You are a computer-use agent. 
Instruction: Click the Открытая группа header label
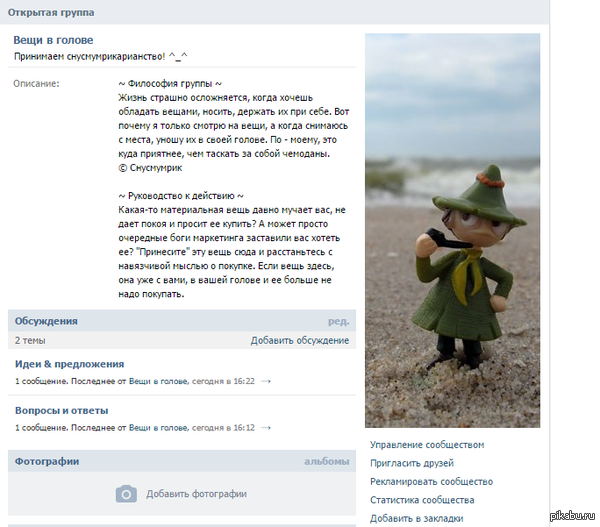coord(51,13)
